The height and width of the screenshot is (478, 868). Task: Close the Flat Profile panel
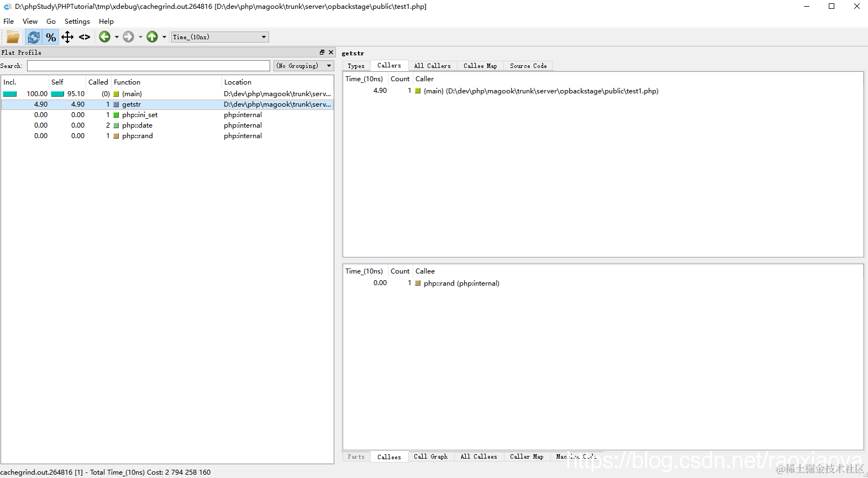pyautogui.click(x=331, y=52)
